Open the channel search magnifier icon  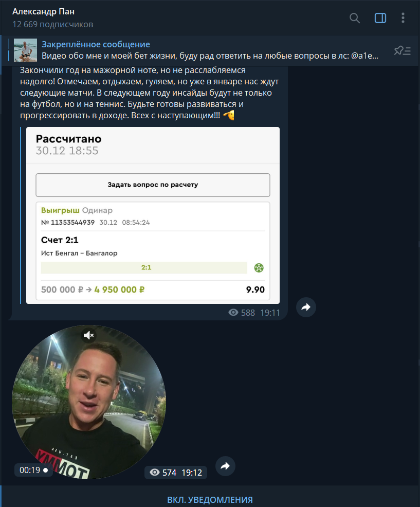(355, 18)
